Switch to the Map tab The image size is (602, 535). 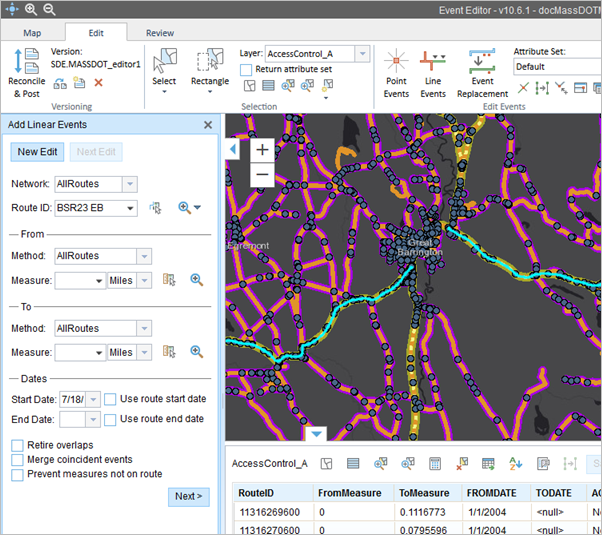tap(32, 33)
